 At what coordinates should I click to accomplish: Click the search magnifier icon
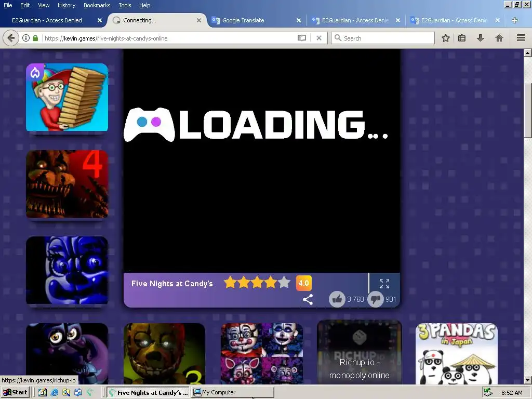pyautogui.click(x=338, y=38)
